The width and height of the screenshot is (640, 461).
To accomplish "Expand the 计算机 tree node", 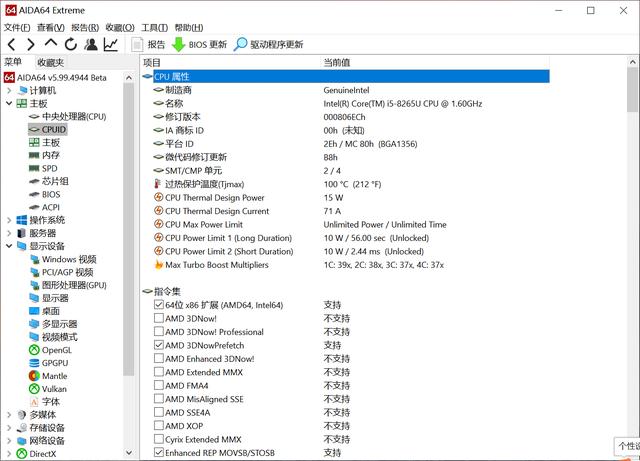I will (x=9, y=91).
